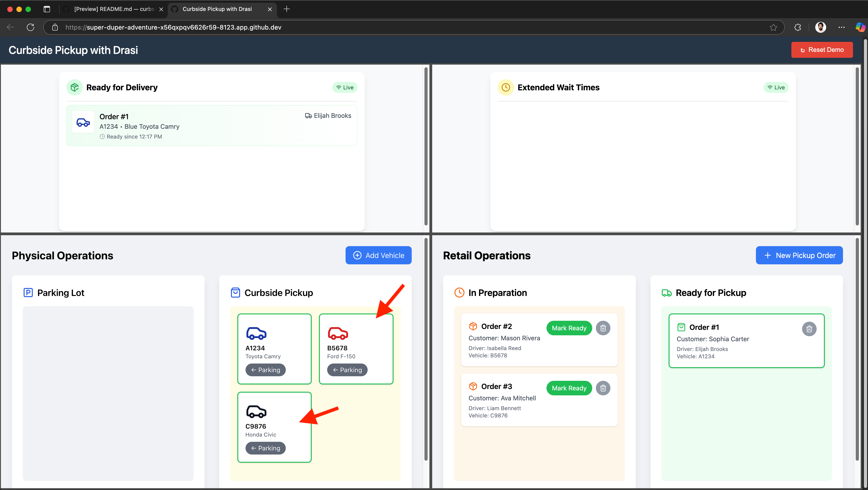Bookmark page with star icon
Screen dimensions: 868x490
773,27
